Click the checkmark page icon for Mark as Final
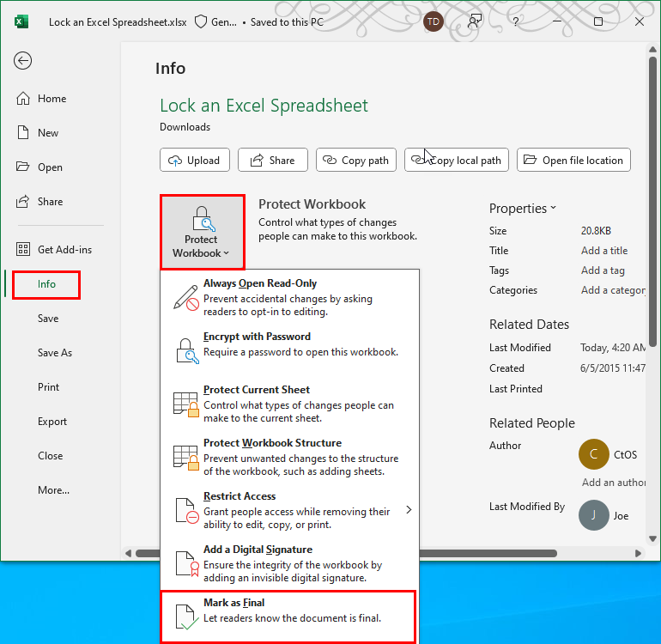661x644 pixels. pos(187,617)
